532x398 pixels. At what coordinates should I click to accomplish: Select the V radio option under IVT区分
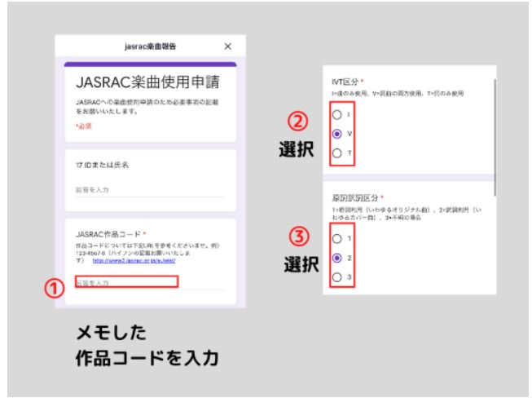tap(335, 134)
